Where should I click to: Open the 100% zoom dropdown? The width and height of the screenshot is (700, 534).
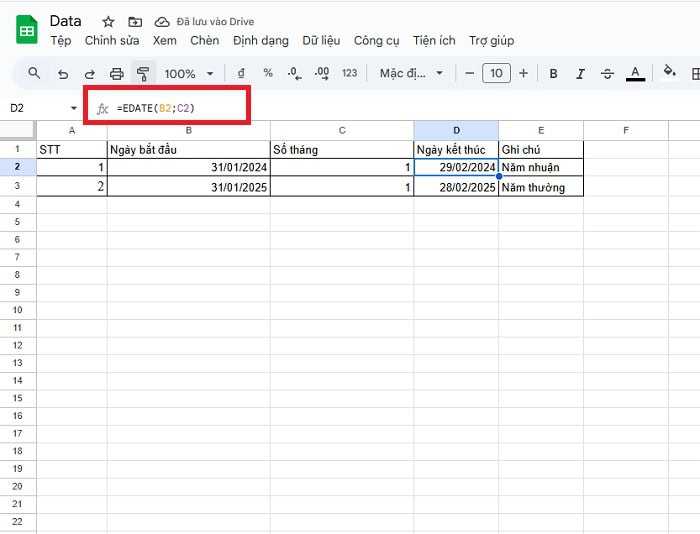pyautogui.click(x=188, y=73)
